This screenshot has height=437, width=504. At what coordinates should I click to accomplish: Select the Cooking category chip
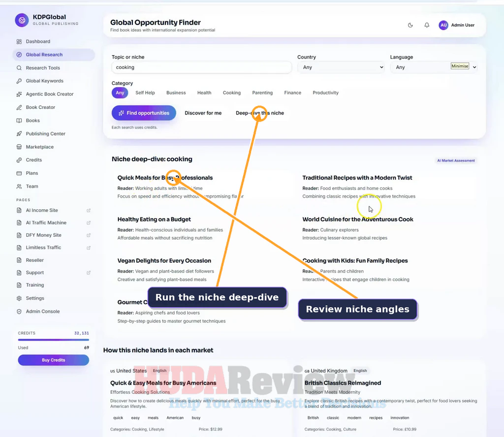[232, 93]
